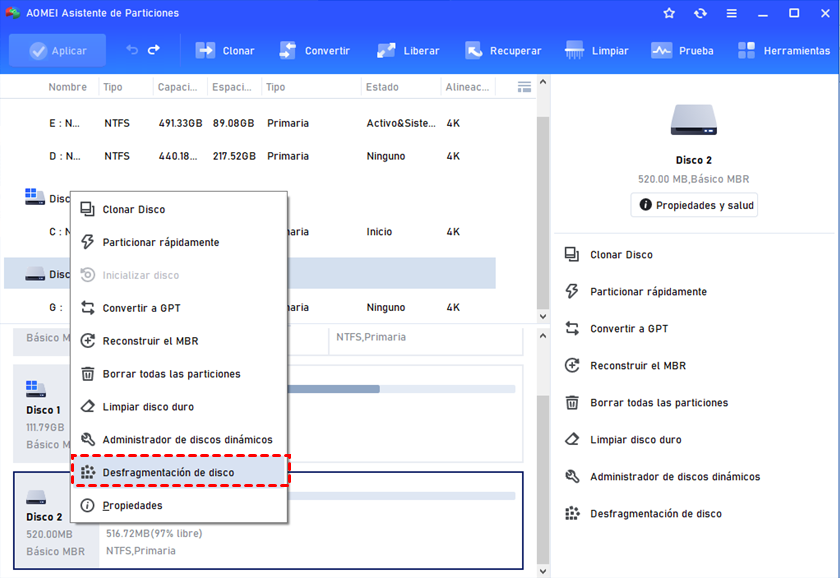Image resolution: width=840 pixels, height=578 pixels.
Task: Choose Limpiar disco duro in context menu
Action: [x=179, y=407]
